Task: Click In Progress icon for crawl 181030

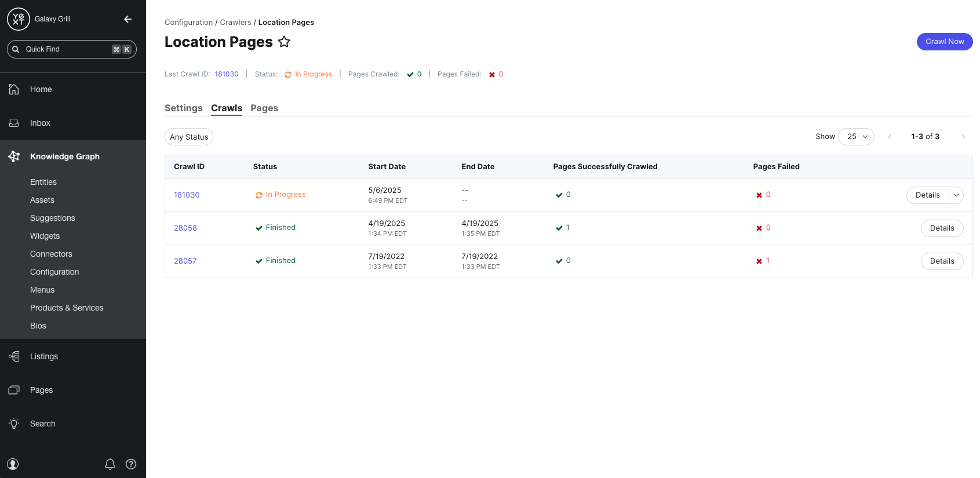Action: (x=259, y=195)
